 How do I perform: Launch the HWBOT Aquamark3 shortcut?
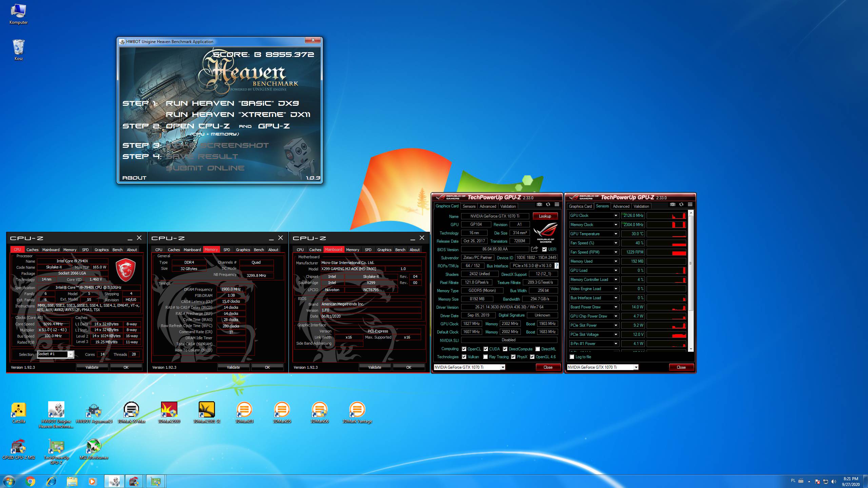tap(94, 412)
